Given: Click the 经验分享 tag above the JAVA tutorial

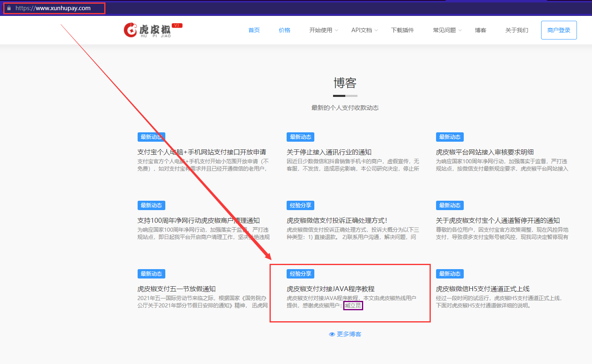Looking at the screenshot, I should 300,274.
